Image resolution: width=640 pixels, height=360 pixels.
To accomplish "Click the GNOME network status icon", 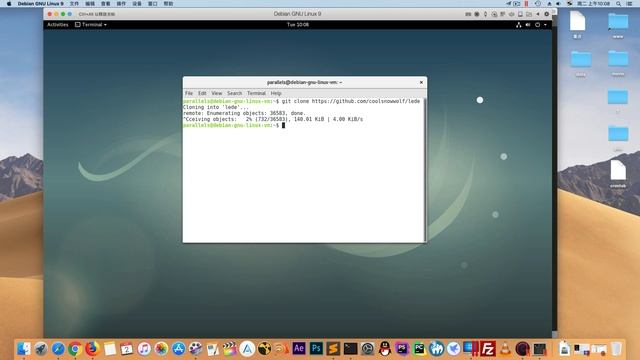I will point(518,25).
